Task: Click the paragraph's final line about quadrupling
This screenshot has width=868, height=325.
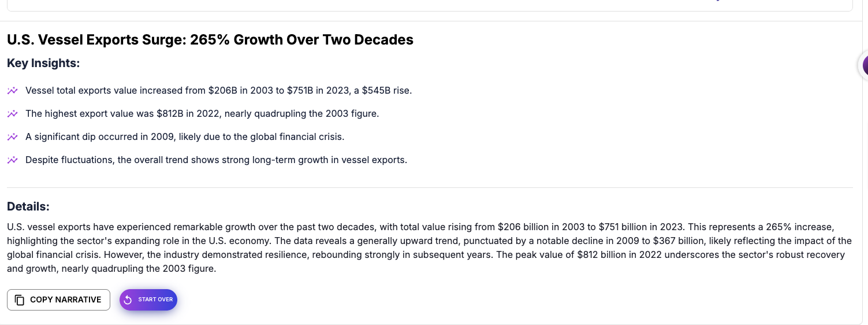Action: click(x=111, y=268)
